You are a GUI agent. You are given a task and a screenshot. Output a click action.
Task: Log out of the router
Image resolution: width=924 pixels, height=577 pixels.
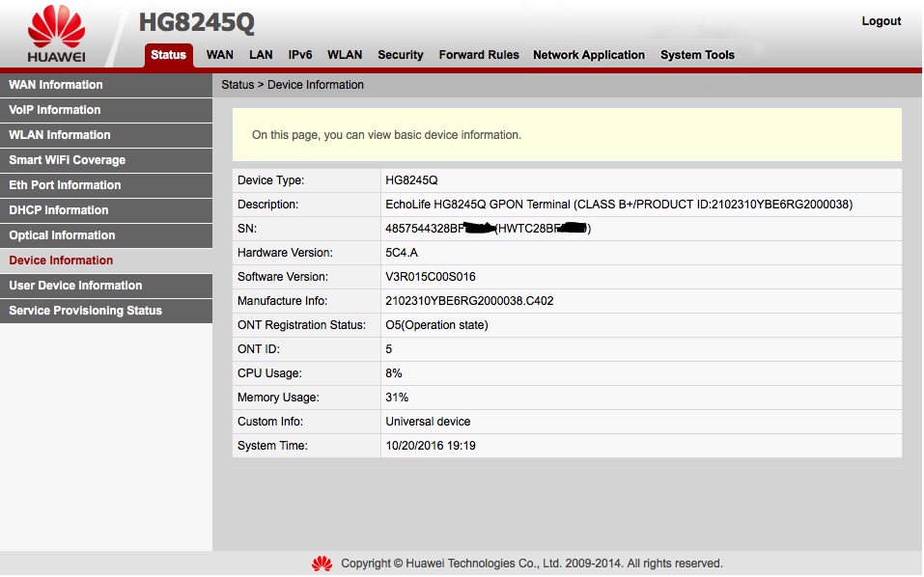pos(881,21)
